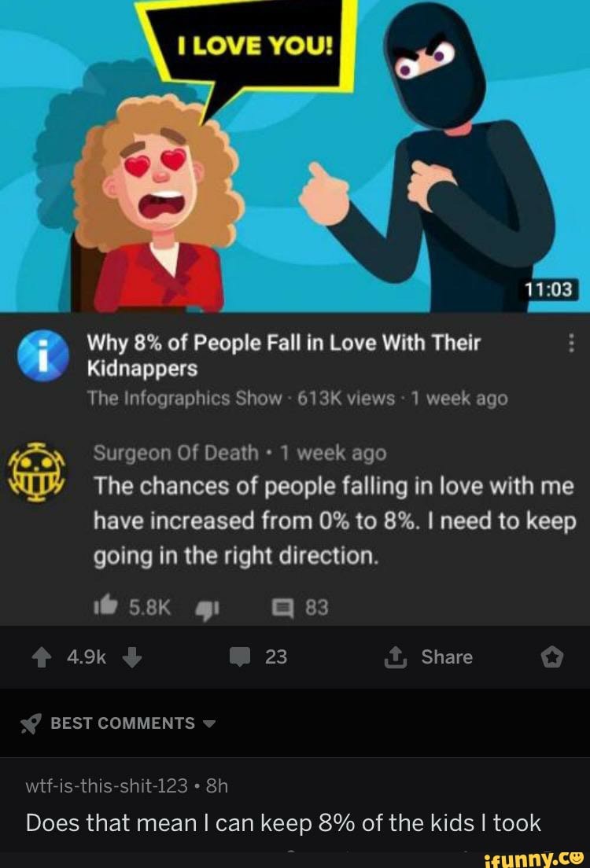Tap the Share upload icon

(396, 657)
